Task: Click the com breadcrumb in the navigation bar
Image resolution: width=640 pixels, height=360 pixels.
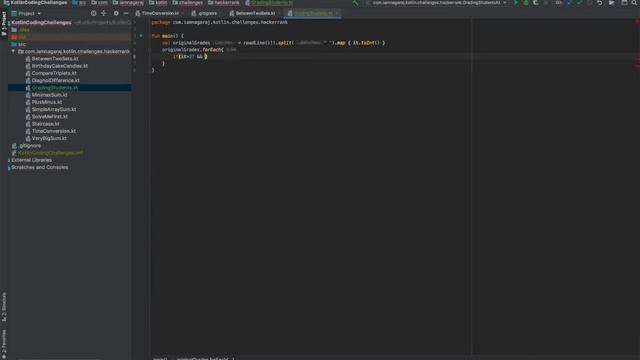Action: click(100, 3)
